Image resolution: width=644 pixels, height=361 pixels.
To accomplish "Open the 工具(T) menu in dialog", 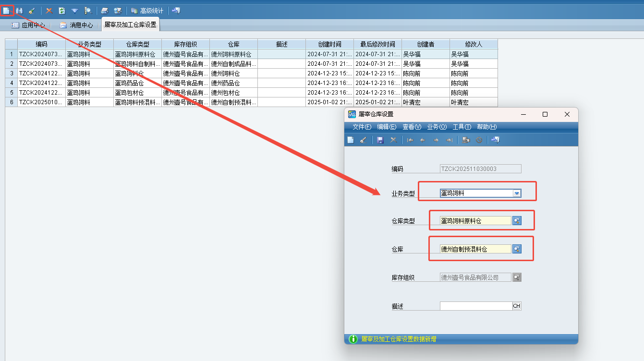I will pos(462,127).
